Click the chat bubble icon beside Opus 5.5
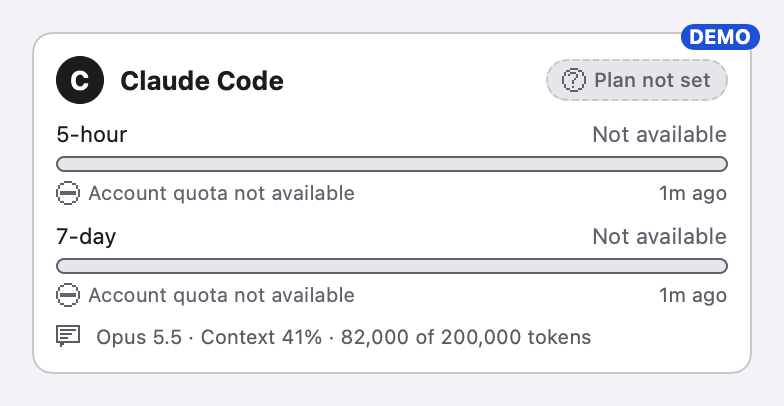784x406 pixels. (x=68, y=336)
